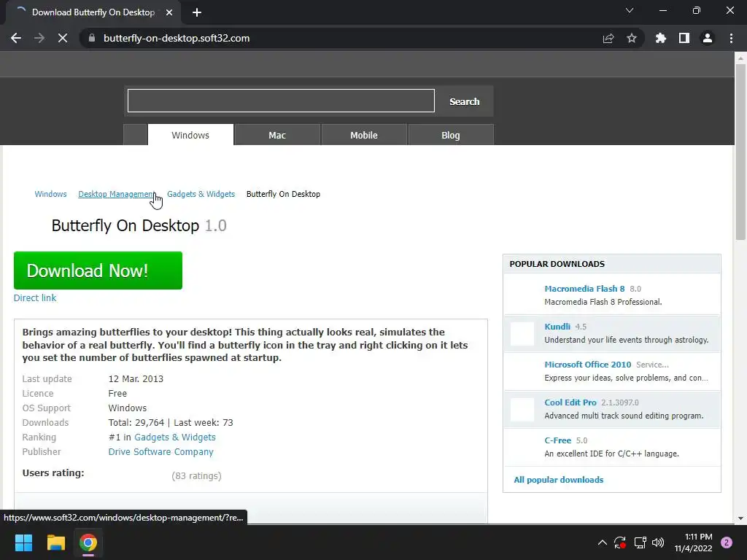Open the Windows breadcrumb link
747x560 pixels.
click(50, 194)
